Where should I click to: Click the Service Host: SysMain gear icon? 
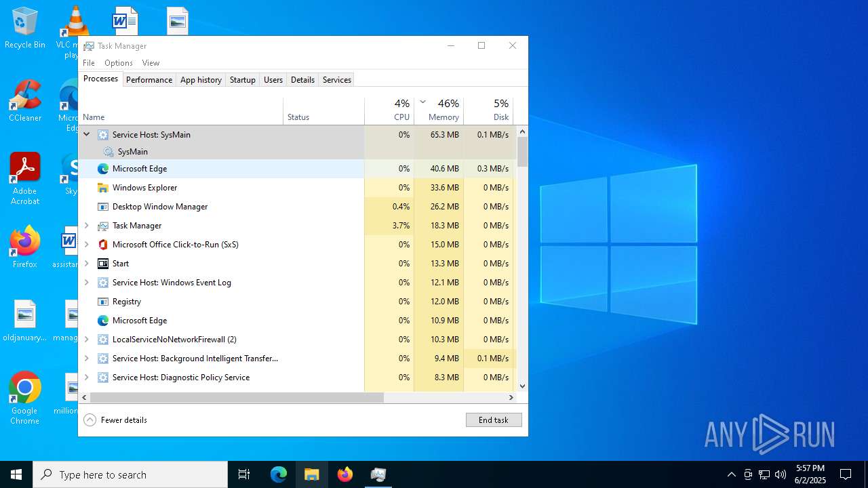103,135
